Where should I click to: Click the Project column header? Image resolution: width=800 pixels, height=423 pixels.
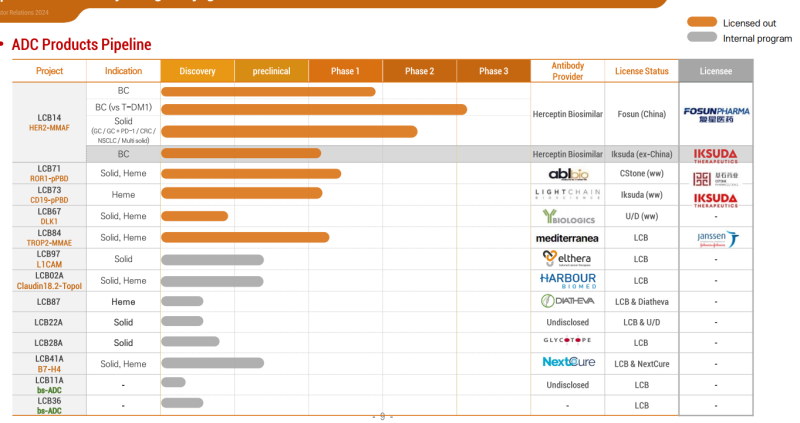point(49,71)
